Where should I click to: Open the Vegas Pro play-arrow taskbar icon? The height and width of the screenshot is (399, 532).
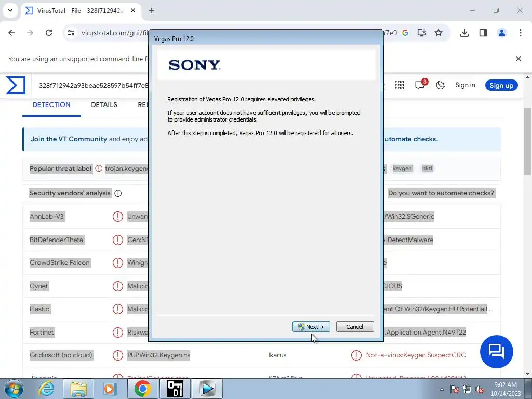[207, 389]
